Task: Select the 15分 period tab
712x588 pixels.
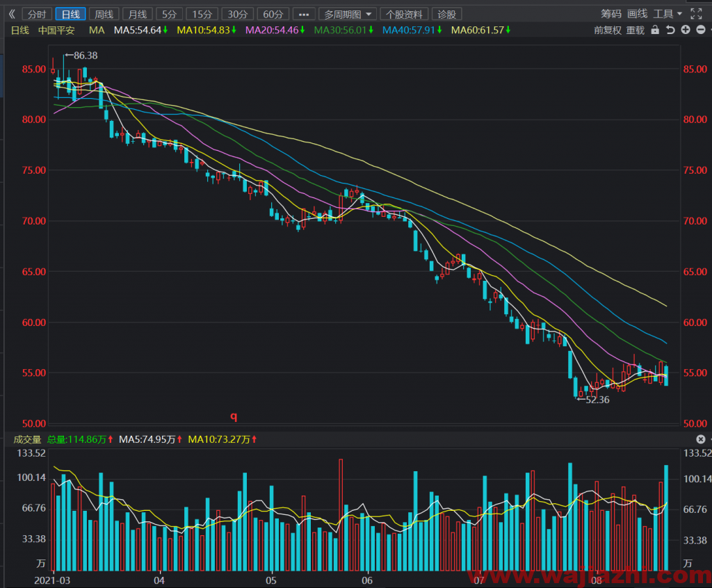Action: [202, 14]
